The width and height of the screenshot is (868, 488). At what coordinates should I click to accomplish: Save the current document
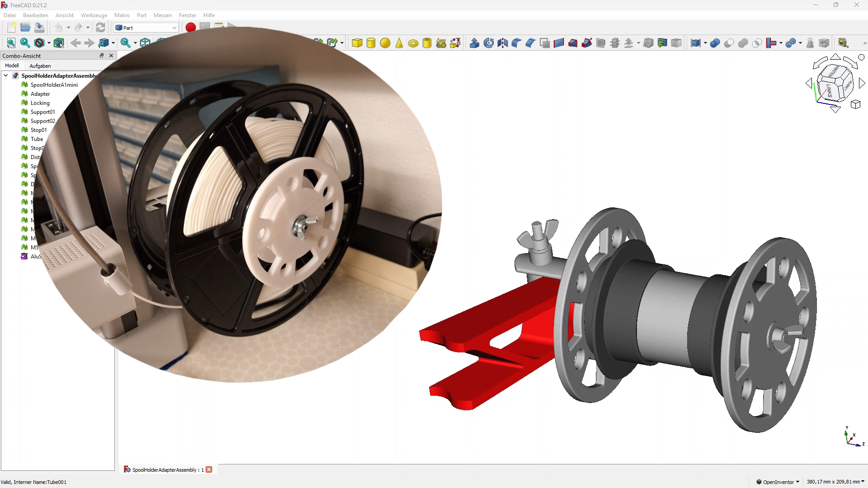39,28
